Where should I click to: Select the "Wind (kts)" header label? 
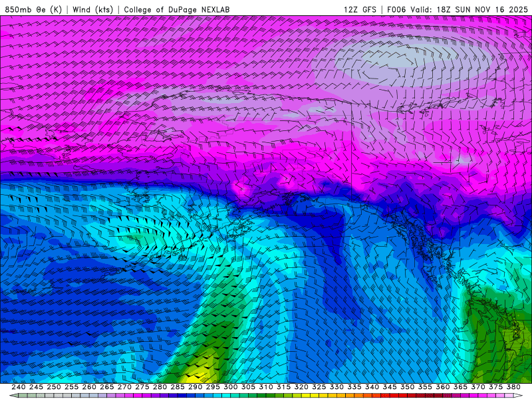[x=93, y=9]
